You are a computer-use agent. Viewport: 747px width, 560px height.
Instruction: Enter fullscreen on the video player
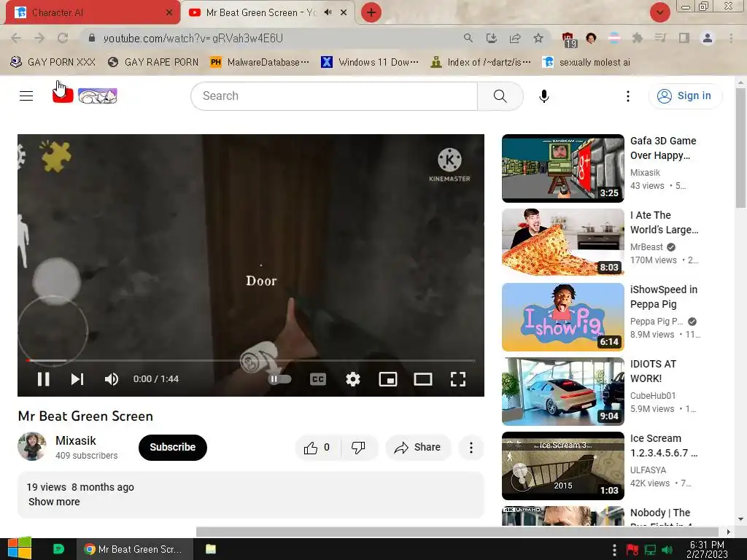[458, 379]
